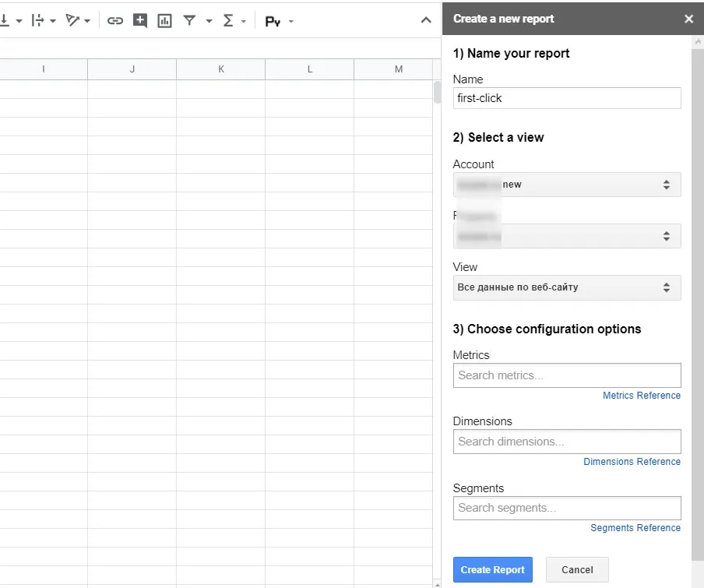Open the Account dropdown
The height and width of the screenshot is (588, 704).
[x=567, y=185]
